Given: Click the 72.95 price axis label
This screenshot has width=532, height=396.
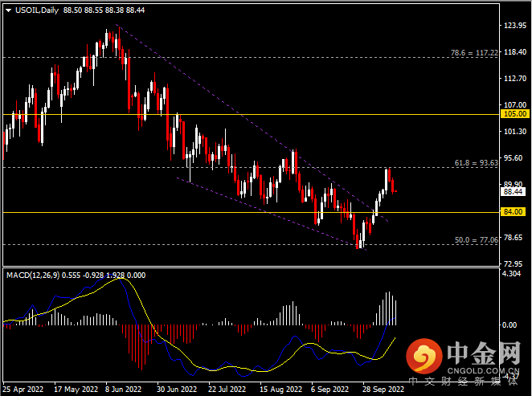Looking at the screenshot, I should coord(513,263).
